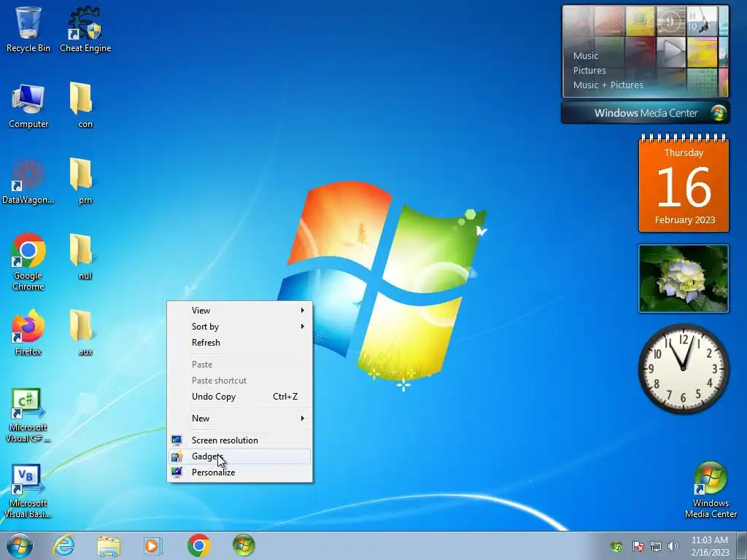Select the Microsoft Visual C# shortcut
This screenshot has width=747, height=560.
28,415
